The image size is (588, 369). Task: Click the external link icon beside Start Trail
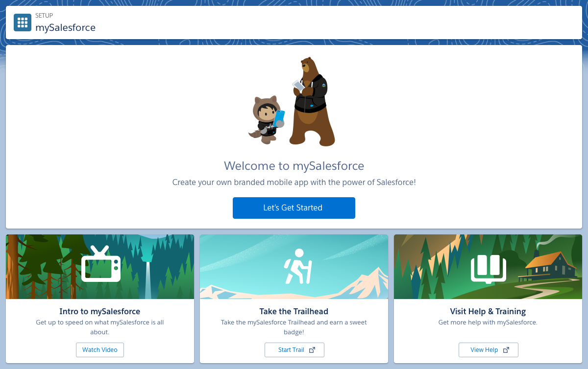(312, 350)
